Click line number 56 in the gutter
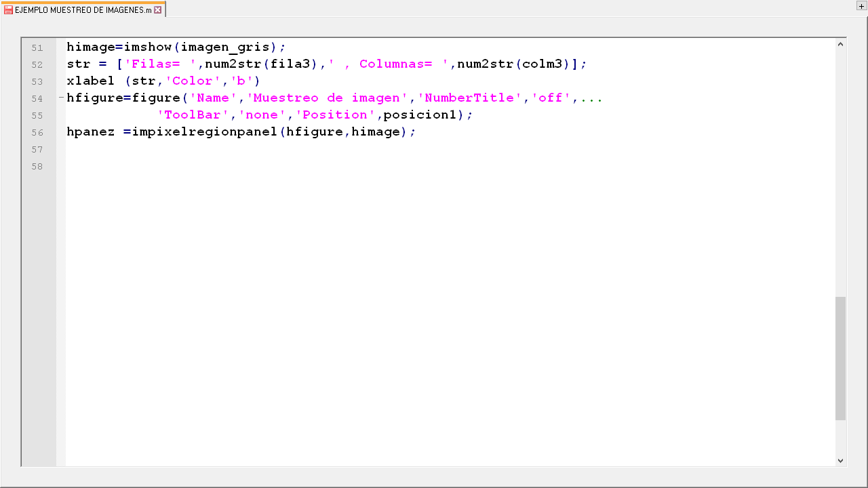The height and width of the screenshot is (488, 868). coord(37,132)
